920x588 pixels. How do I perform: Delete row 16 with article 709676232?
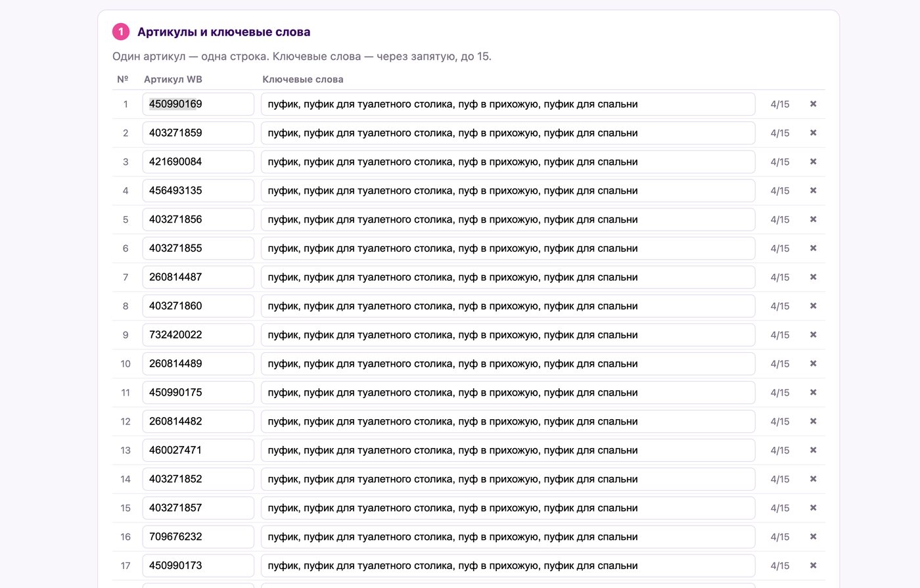813,537
